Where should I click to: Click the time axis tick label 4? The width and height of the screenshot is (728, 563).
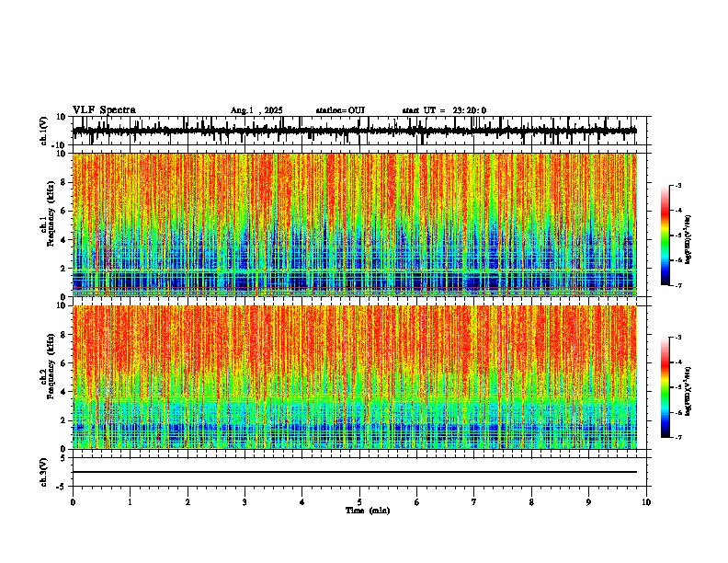coord(302,502)
